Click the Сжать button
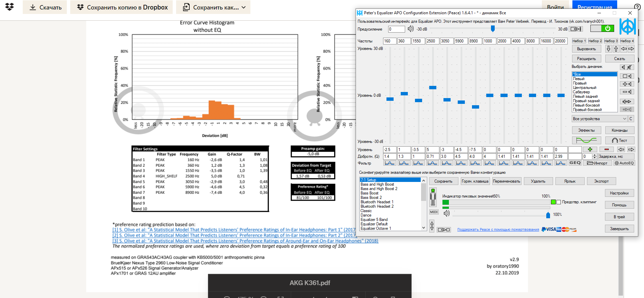Viewport: 644px width, 298px height. pyautogui.click(x=620, y=59)
